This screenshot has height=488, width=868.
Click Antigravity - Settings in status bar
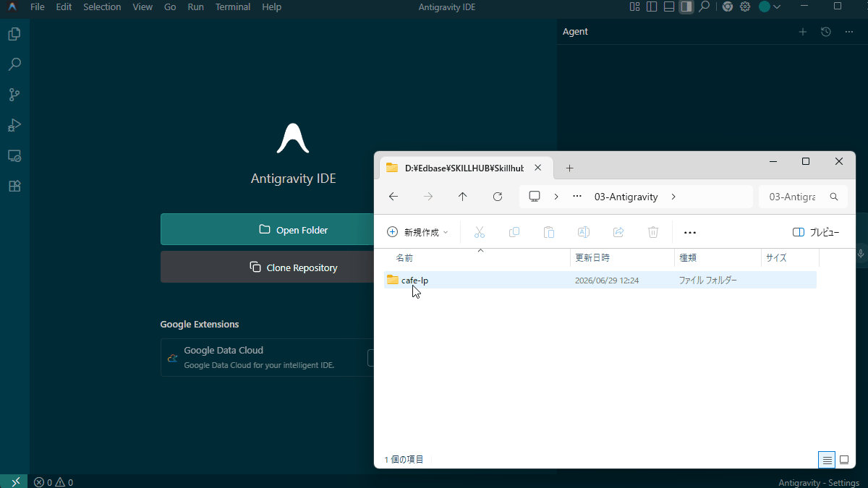point(819,482)
